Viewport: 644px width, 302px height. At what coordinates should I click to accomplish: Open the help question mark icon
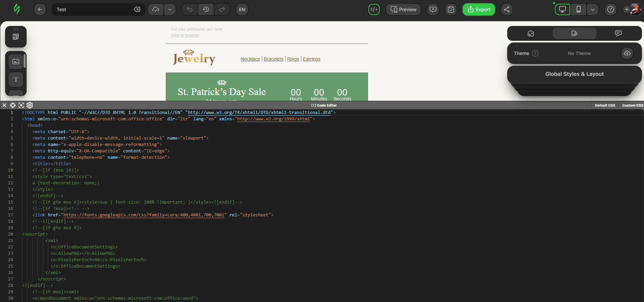[x=610, y=9]
